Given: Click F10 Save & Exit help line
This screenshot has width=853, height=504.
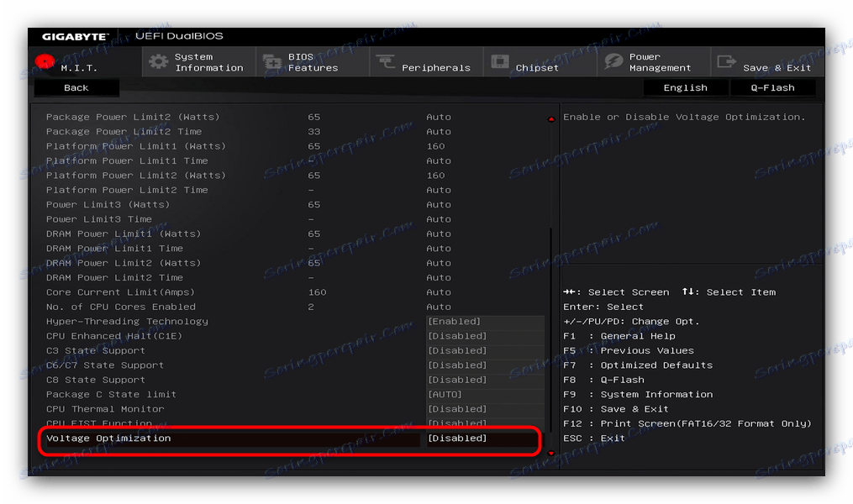Looking at the screenshot, I should click(x=616, y=409).
